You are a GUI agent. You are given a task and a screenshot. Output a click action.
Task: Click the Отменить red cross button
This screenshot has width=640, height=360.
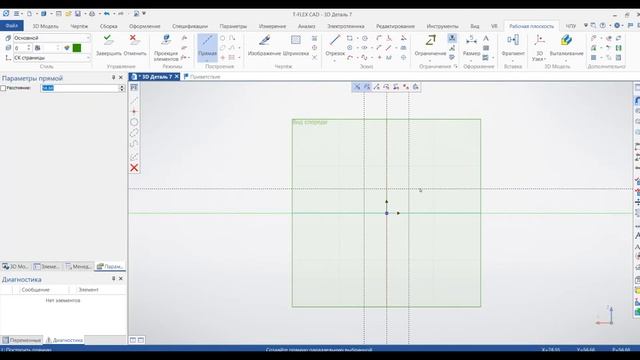[134, 45]
